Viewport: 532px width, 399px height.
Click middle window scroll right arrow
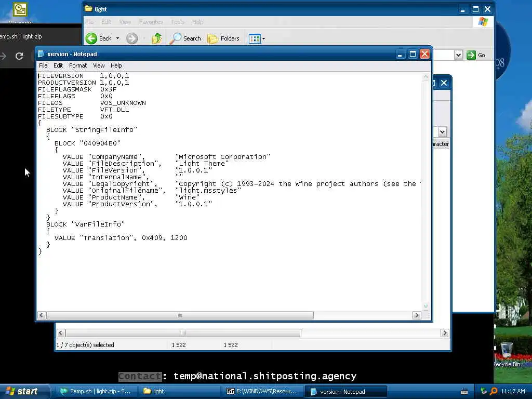tap(445, 333)
